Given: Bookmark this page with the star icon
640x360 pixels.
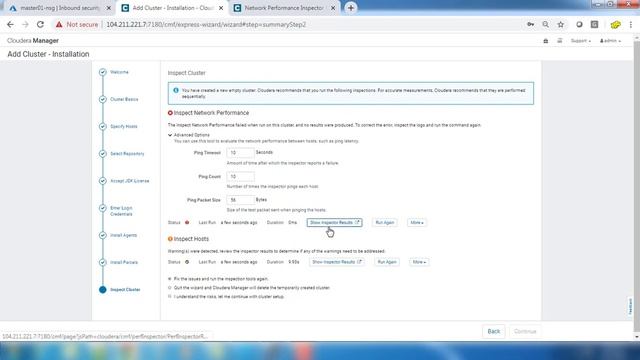Looking at the screenshot, I should tap(560, 24).
